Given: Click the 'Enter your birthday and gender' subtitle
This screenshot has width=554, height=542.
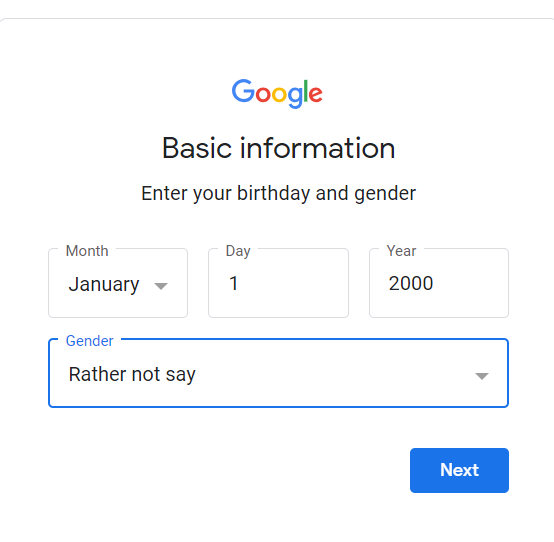Looking at the screenshot, I should (278, 194).
